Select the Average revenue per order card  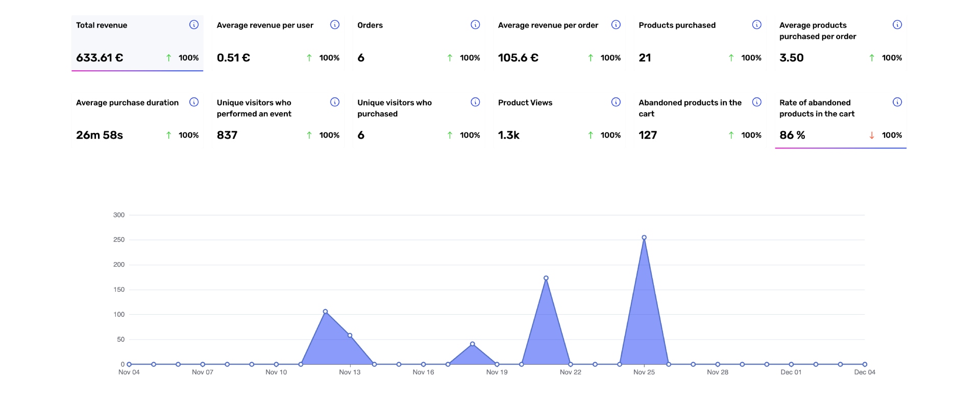click(x=559, y=43)
